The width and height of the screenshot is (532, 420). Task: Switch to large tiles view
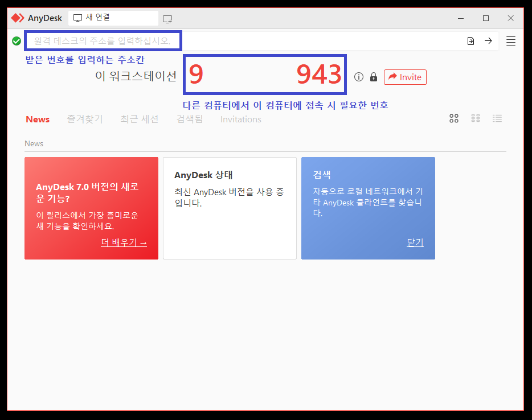[x=453, y=118]
